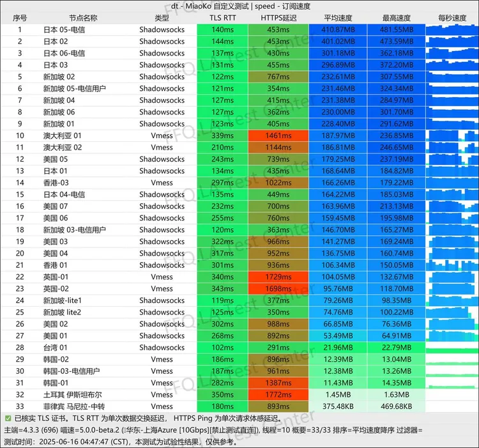
Task: Click the TLS RTT column header
Action: click(x=222, y=18)
